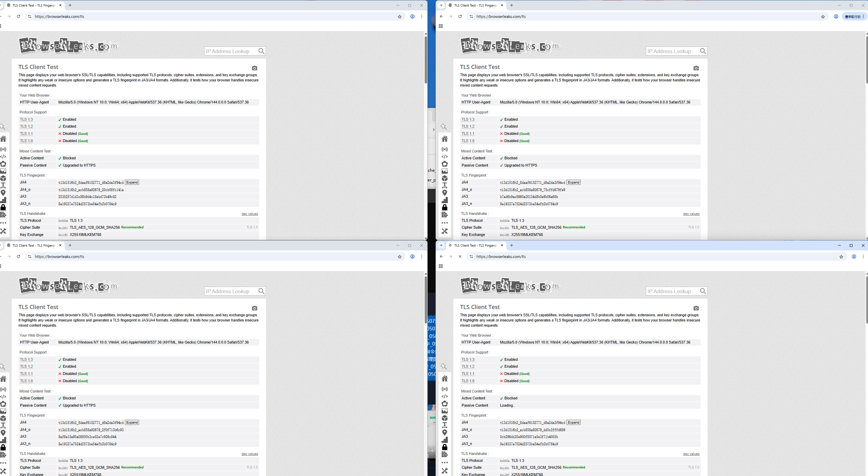
Task: Reload the page in top-right window
Action: pyautogui.click(x=460, y=17)
